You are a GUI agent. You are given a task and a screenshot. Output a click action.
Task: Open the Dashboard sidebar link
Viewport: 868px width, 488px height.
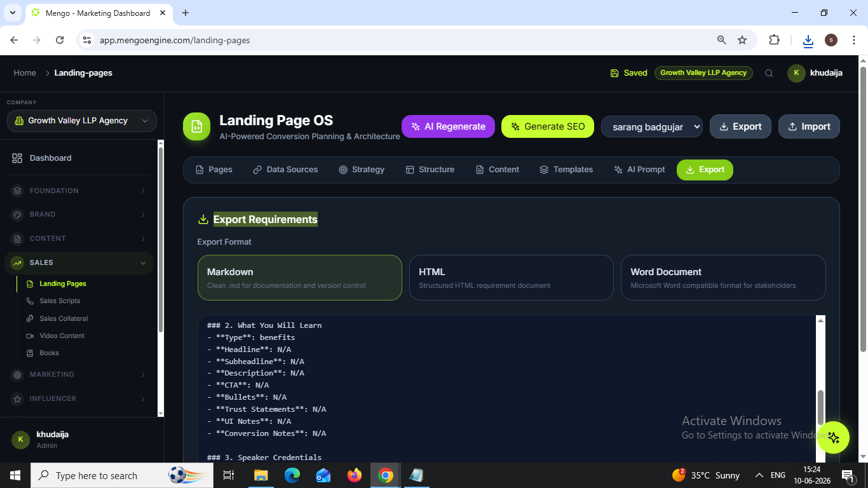(51, 158)
